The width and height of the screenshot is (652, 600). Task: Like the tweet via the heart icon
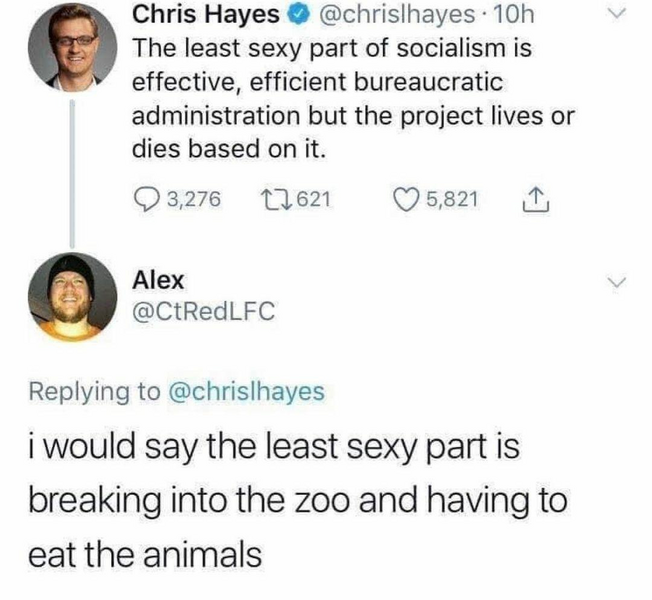click(x=403, y=199)
